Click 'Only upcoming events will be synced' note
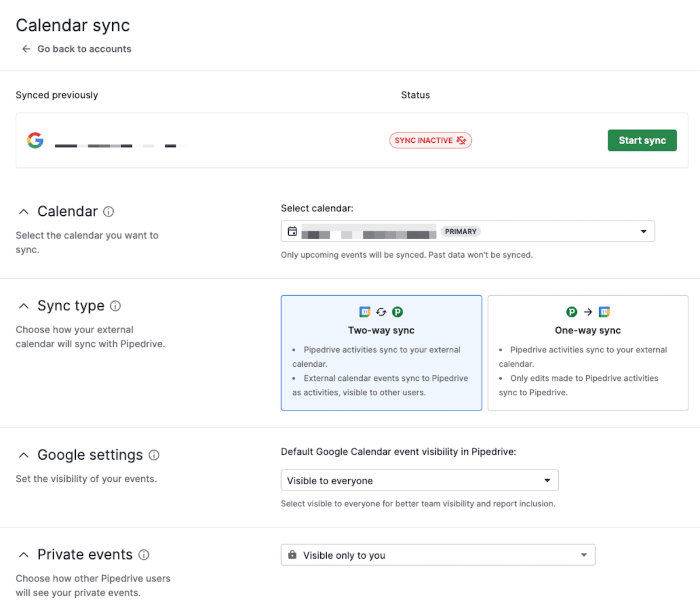 (407, 255)
